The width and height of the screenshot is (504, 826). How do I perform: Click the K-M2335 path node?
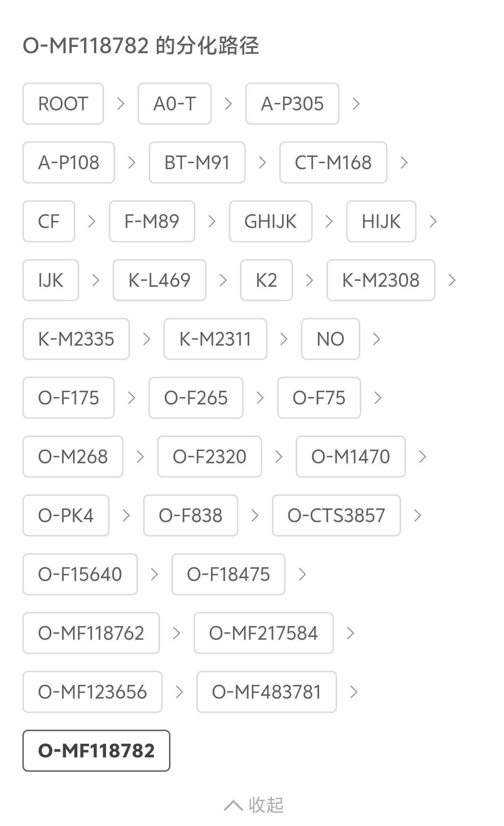coord(76,339)
